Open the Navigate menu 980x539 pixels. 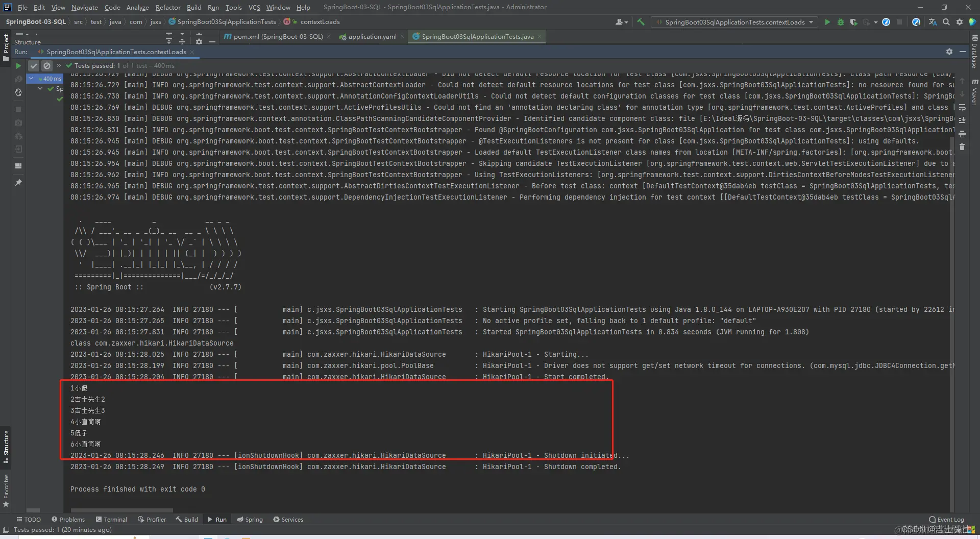click(x=84, y=7)
